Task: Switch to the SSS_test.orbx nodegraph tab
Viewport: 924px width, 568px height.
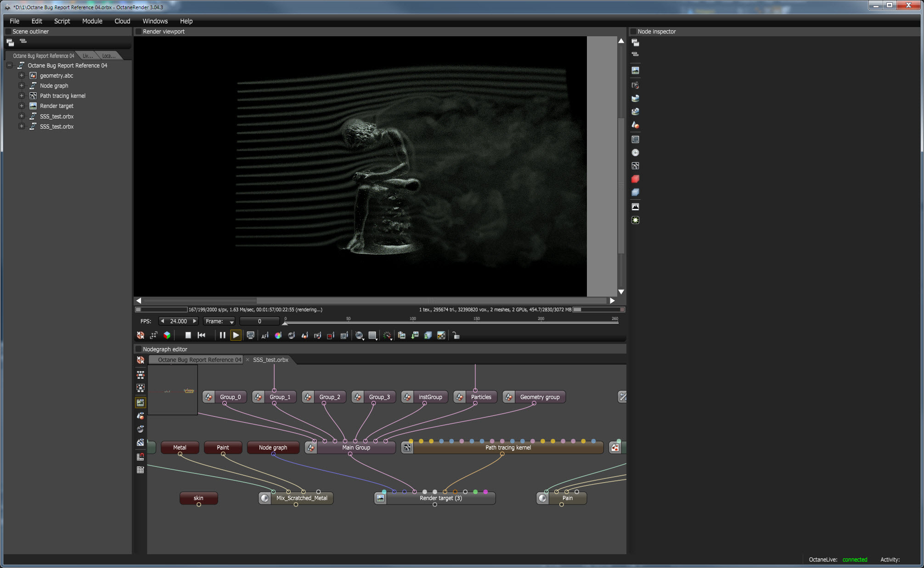Action: tap(270, 360)
